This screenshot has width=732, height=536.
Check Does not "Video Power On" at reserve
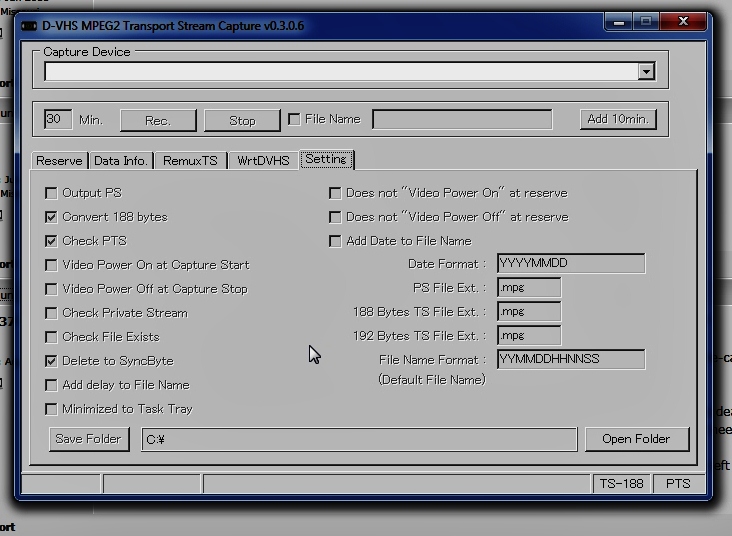pyautogui.click(x=335, y=193)
